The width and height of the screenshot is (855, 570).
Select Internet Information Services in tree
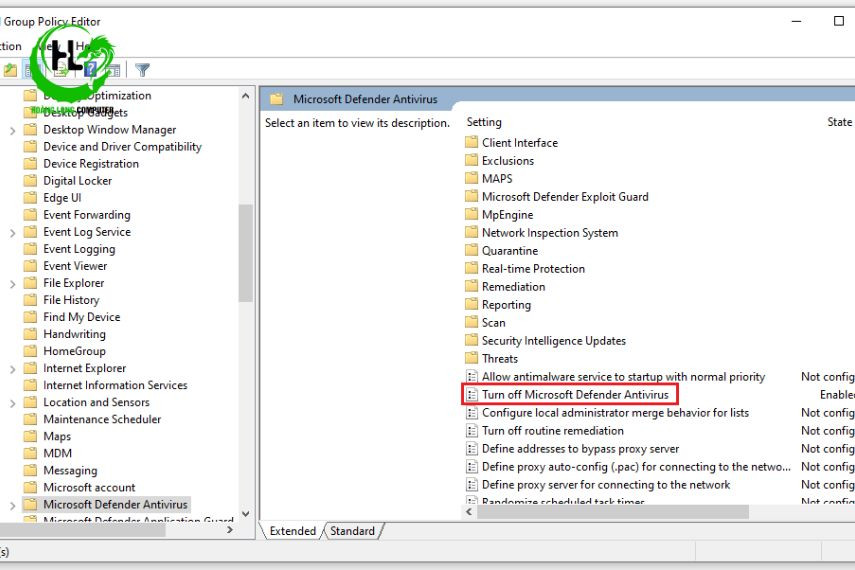tap(115, 385)
